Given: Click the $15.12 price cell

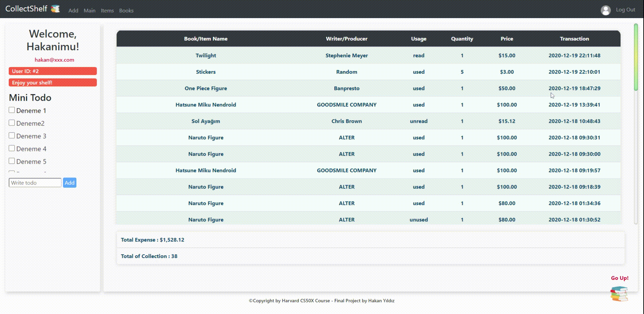Looking at the screenshot, I should (507, 121).
